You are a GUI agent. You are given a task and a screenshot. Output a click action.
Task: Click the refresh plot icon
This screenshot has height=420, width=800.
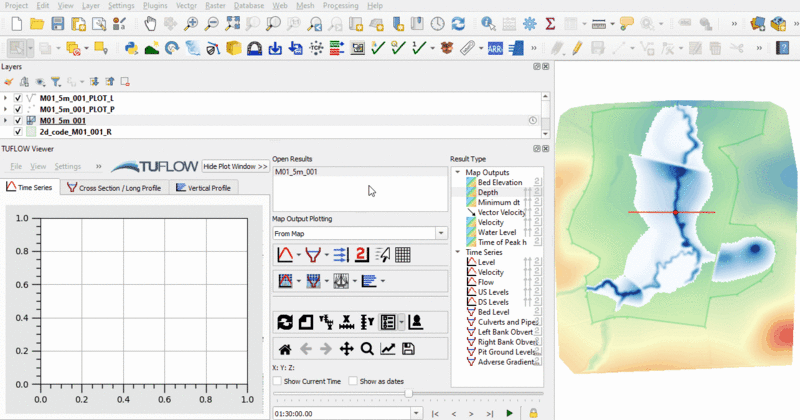click(285, 322)
